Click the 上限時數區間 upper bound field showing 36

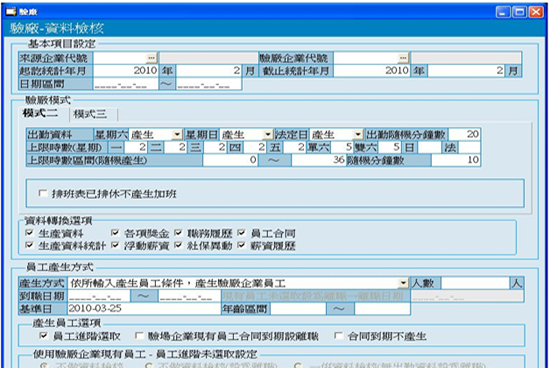tap(318, 160)
